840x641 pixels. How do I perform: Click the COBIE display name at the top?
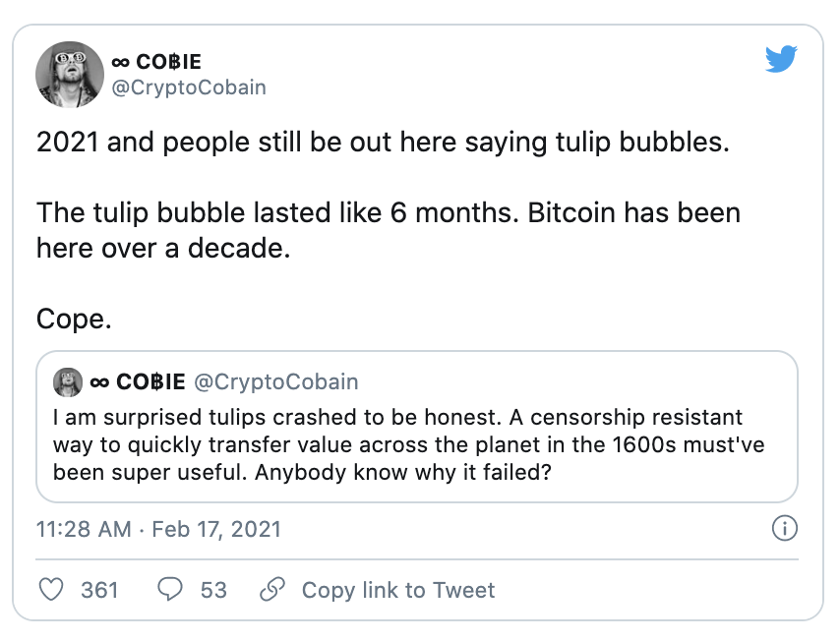tap(156, 62)
